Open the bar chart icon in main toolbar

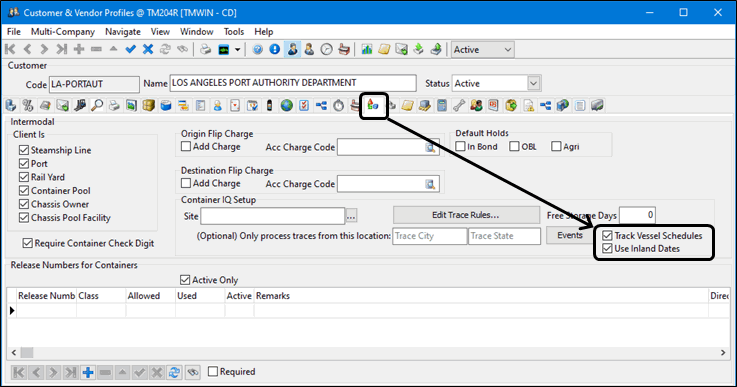pos(367,49)
